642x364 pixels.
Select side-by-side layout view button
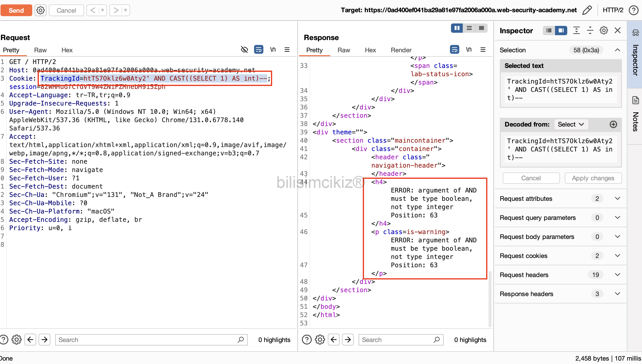tap(457, 28)
